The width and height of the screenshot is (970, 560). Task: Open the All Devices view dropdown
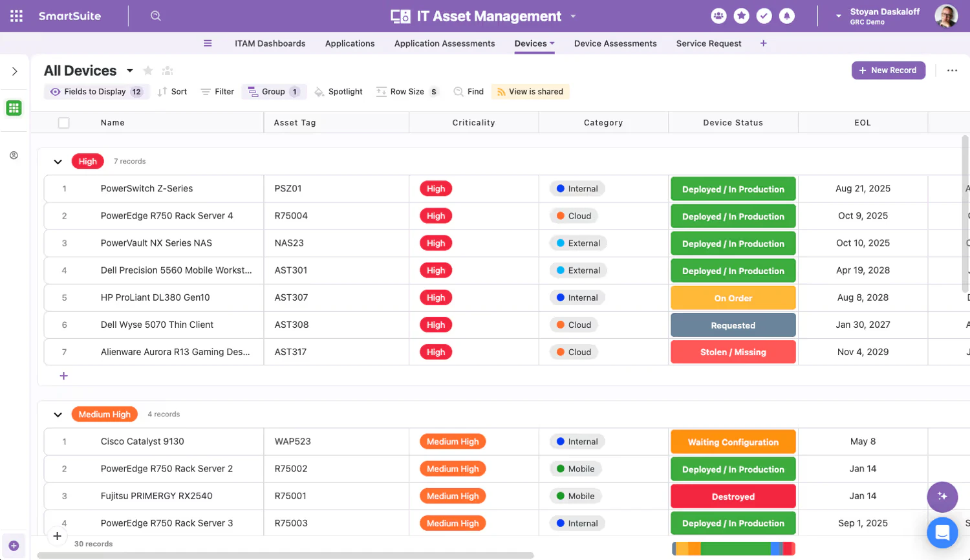pyautogui.click(x=129, y=70)
